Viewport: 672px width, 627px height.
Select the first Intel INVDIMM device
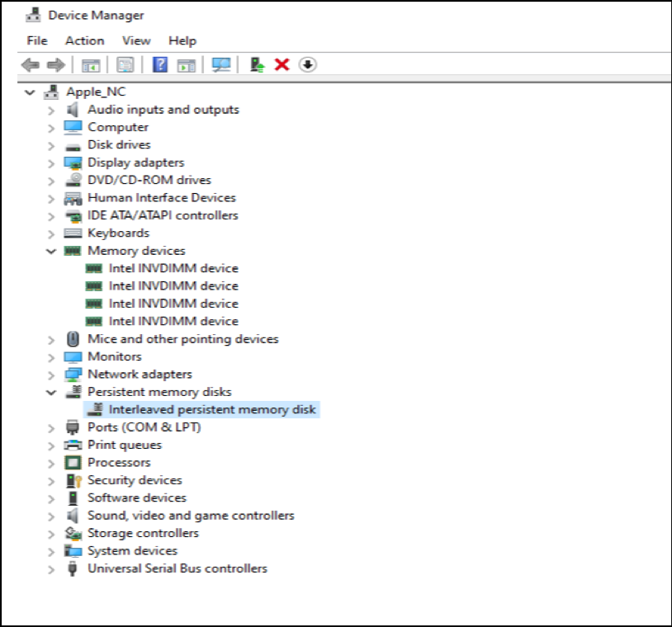173,268
